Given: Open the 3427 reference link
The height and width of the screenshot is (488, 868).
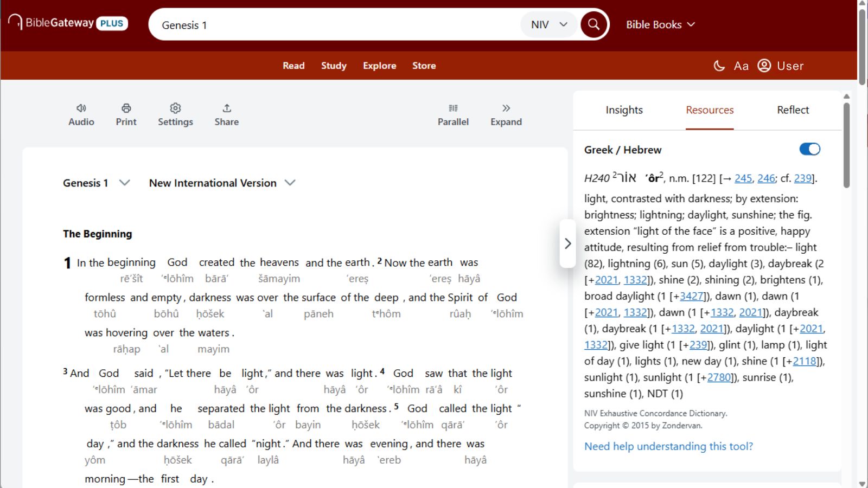Looking at the screenshot, I should click(x=692, y=296).
